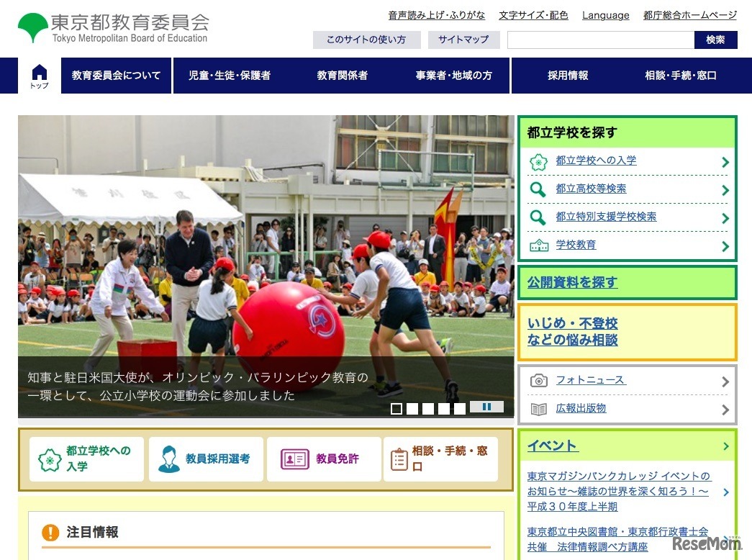Click the chevron arrow on 都立学校への入学 row

[x=725, y=162]
